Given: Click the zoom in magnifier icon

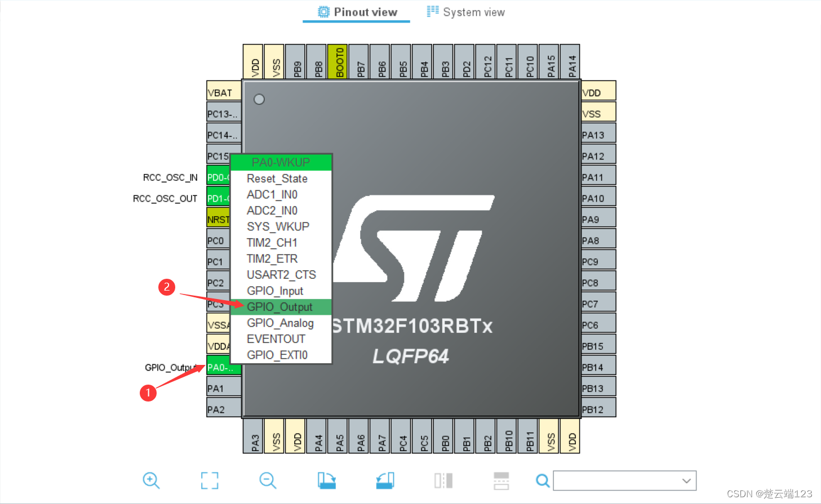Looking at the screenshot, I should coord(150,480).
